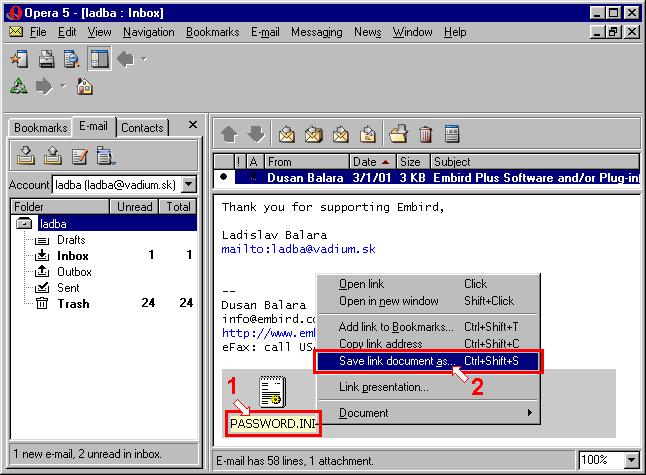Click the Folder column header
The image size is (646, 475).
60,206
